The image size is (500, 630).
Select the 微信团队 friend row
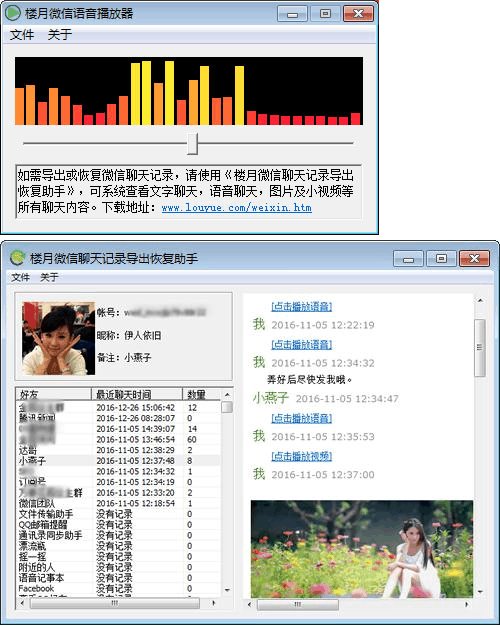[118, 503]
